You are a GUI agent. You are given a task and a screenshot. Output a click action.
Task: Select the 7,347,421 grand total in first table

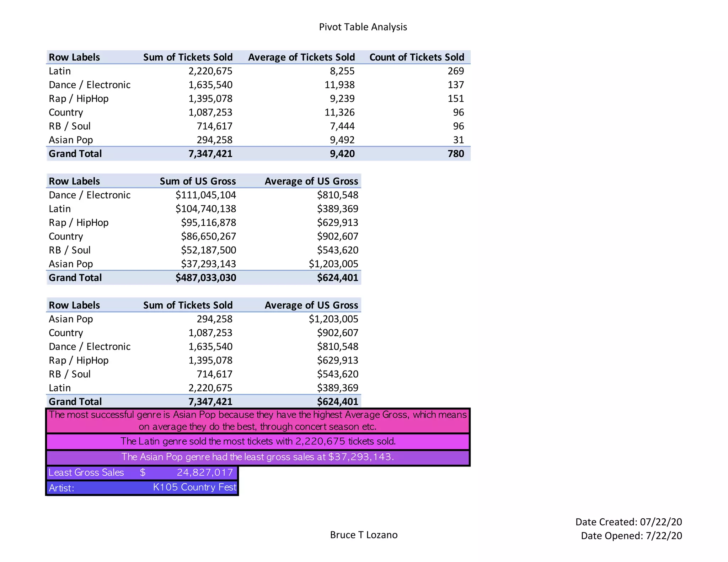coord(210,154)
